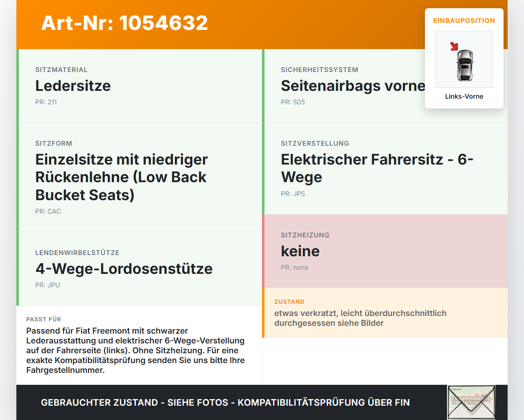Click the Links-Vorne position caption
Image resolution: width=524 pixels, height=420 pixels.
click(464, 96)
